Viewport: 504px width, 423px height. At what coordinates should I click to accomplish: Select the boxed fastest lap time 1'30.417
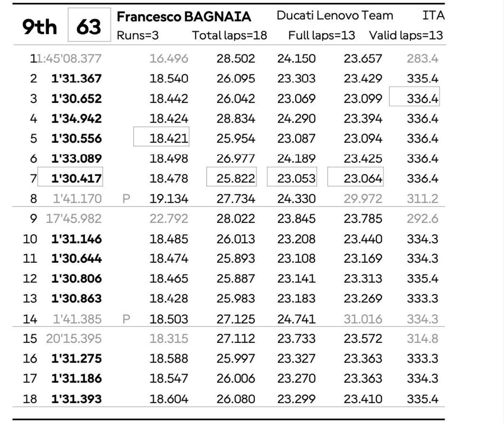click(x=76, y=179)
